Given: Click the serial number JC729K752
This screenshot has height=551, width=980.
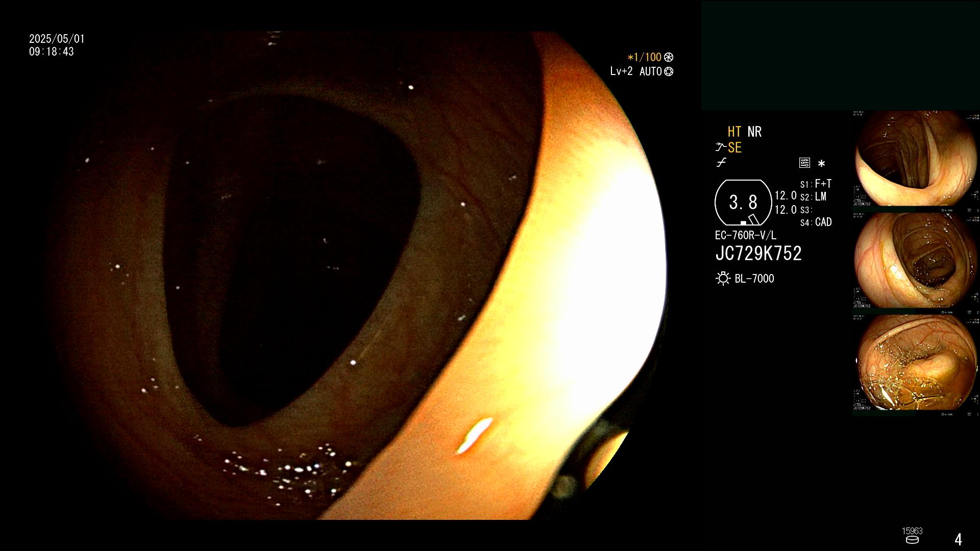Looking at the screenshot, I should [x=758, y=254].
